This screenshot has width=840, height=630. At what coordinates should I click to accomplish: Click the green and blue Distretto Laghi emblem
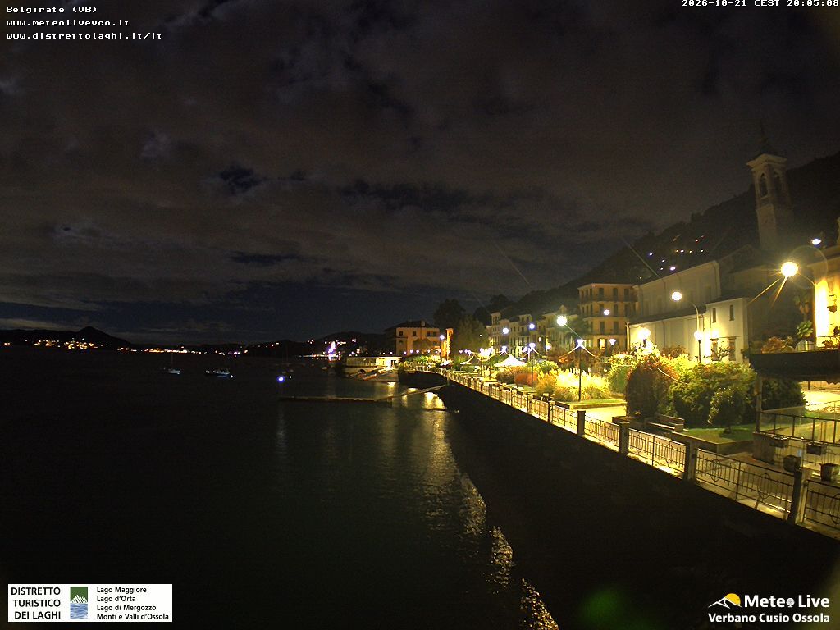(x=79, y=603)
